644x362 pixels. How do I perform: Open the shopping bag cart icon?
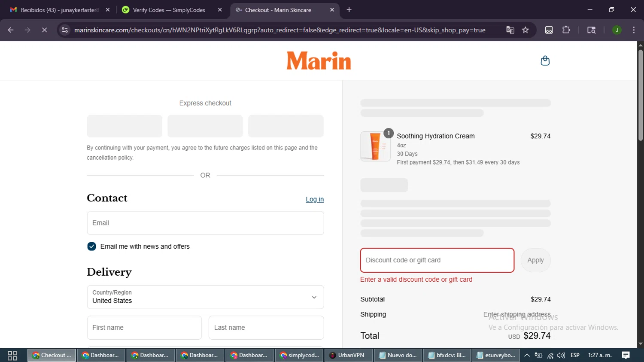point(545,61)
